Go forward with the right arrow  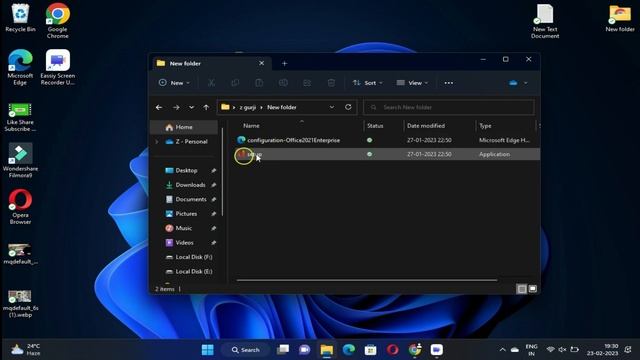point(176,107)
